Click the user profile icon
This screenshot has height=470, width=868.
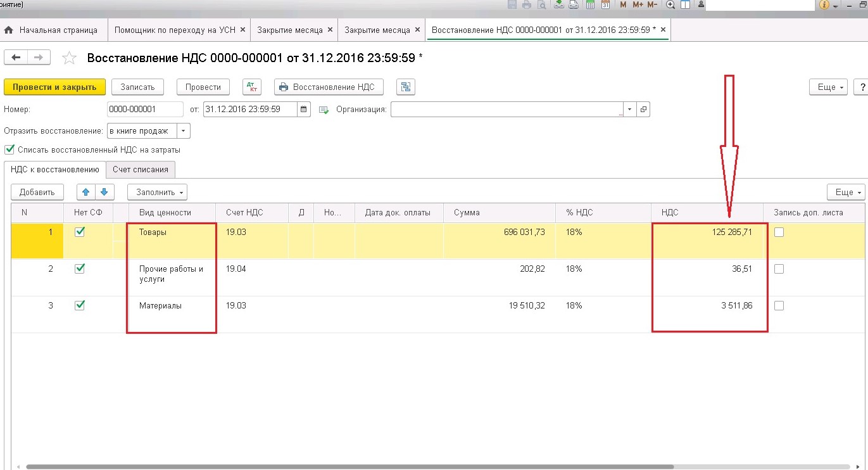[700, 5]
